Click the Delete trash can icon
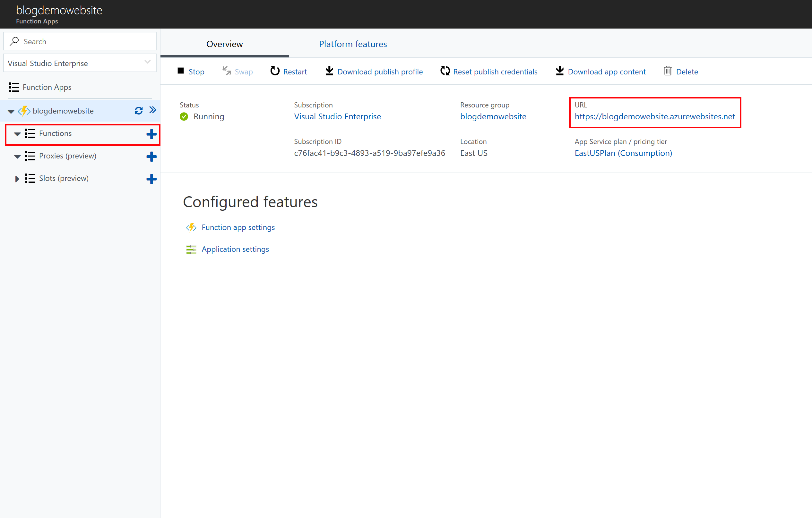Screen dimensions: 812x518 668,71
